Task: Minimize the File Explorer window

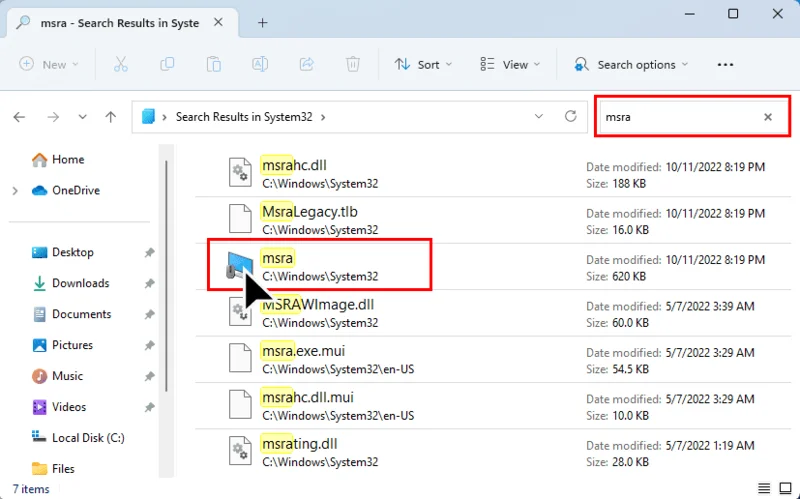Action: (x=689, y=14)
